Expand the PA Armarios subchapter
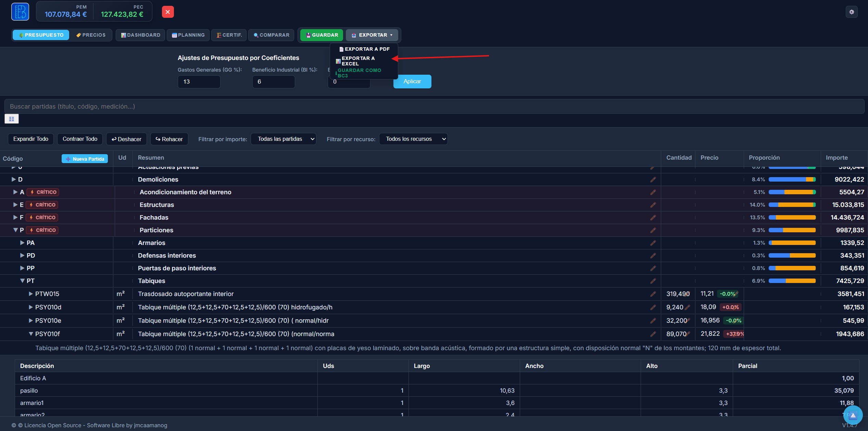 [x=22, y=243]
